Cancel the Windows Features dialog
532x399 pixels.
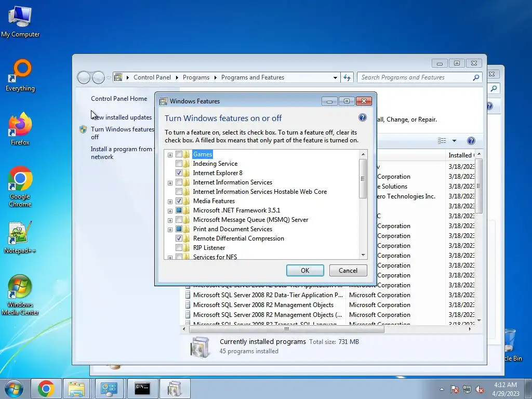coord(348,270)
